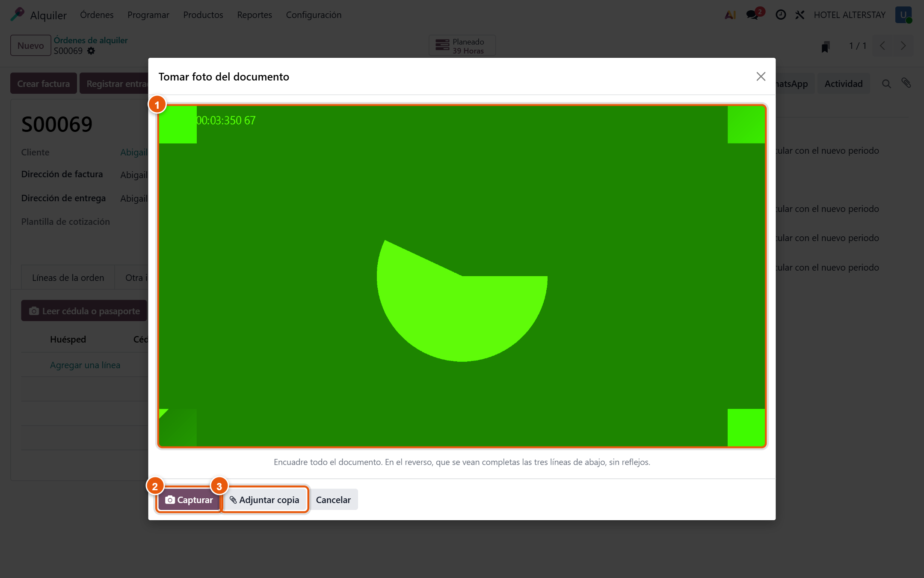The image size is (924, 578).
Task: Open the activities clock icon
Action: coord(781,15)
